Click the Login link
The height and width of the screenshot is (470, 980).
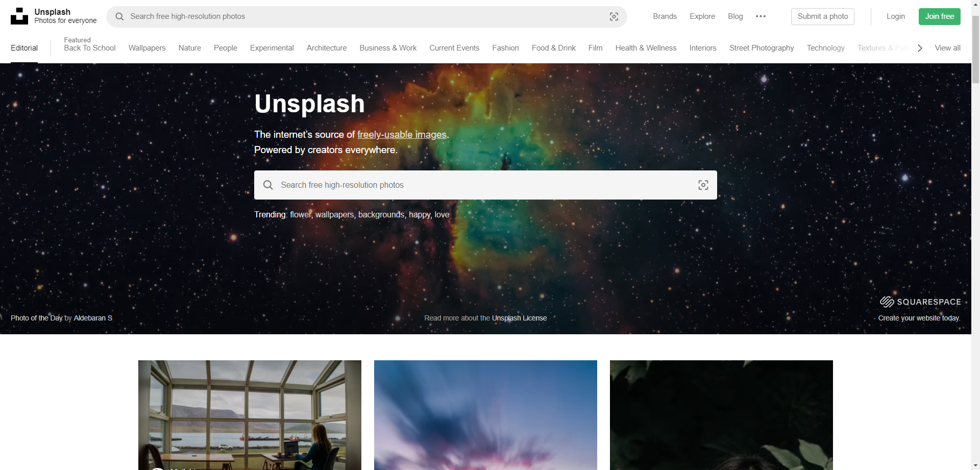[896, 16]
